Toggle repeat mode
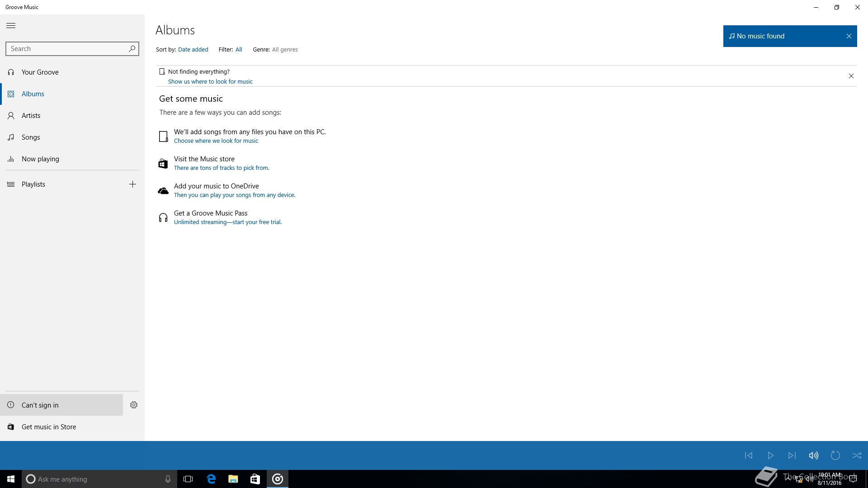 coord(835,455)
